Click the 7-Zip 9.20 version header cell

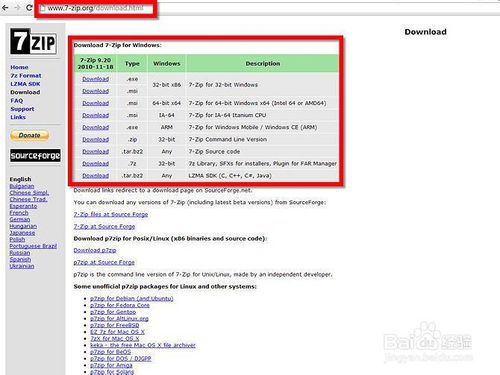click(x=96, y=63)
